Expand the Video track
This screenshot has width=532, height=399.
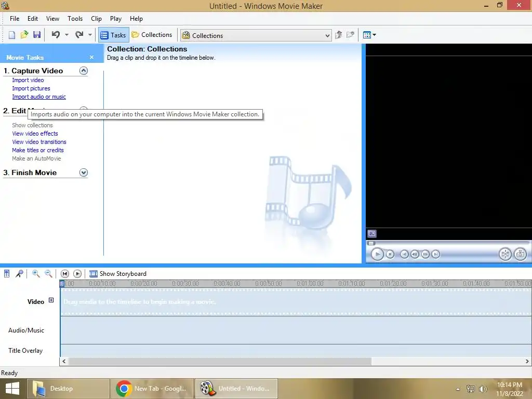(x=51, y=300)
